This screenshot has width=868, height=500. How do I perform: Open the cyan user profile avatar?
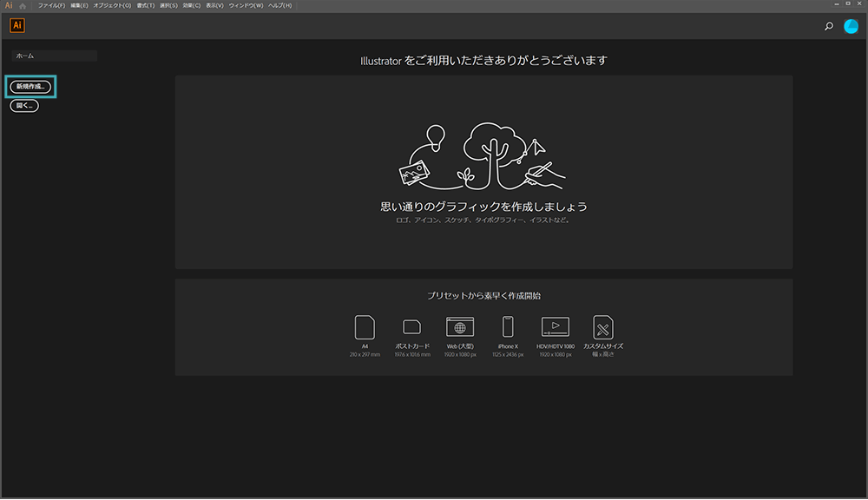pyautogui.click(x=851, y=26)
